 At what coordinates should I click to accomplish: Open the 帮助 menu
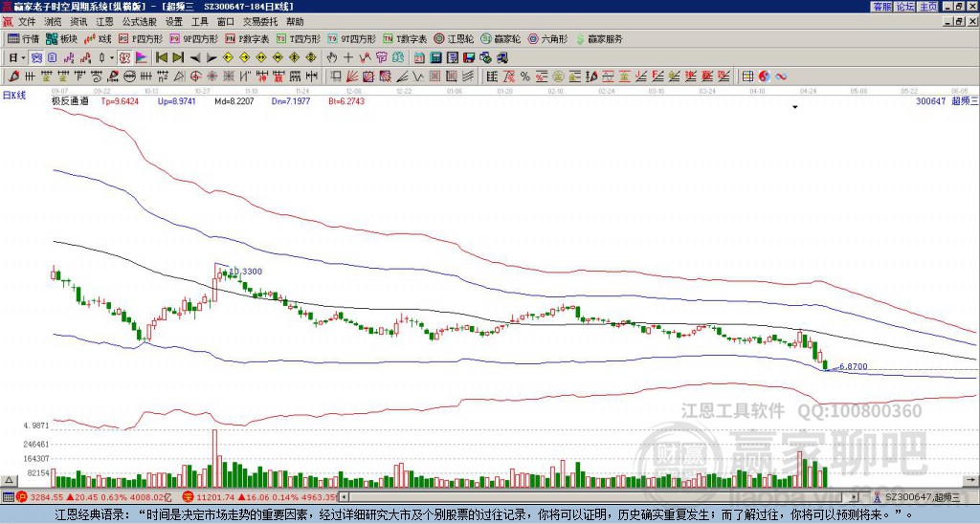tap(295, 22)
